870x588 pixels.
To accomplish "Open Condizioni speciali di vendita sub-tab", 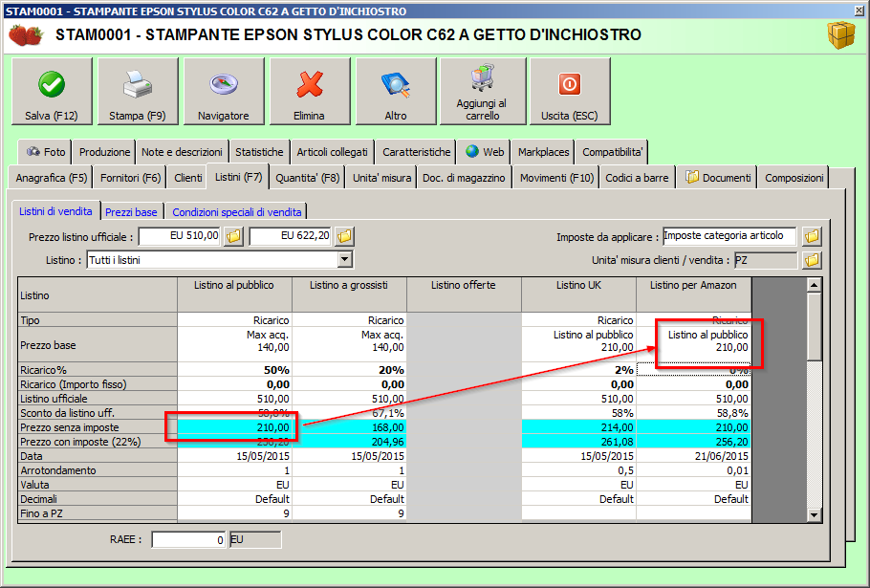I will (237, 212).
